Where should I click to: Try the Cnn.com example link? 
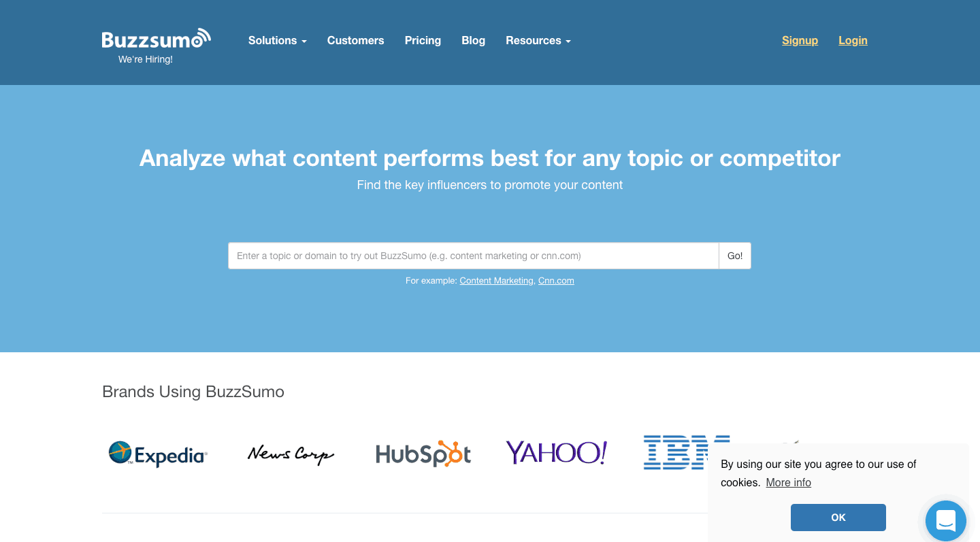(556, 281)
